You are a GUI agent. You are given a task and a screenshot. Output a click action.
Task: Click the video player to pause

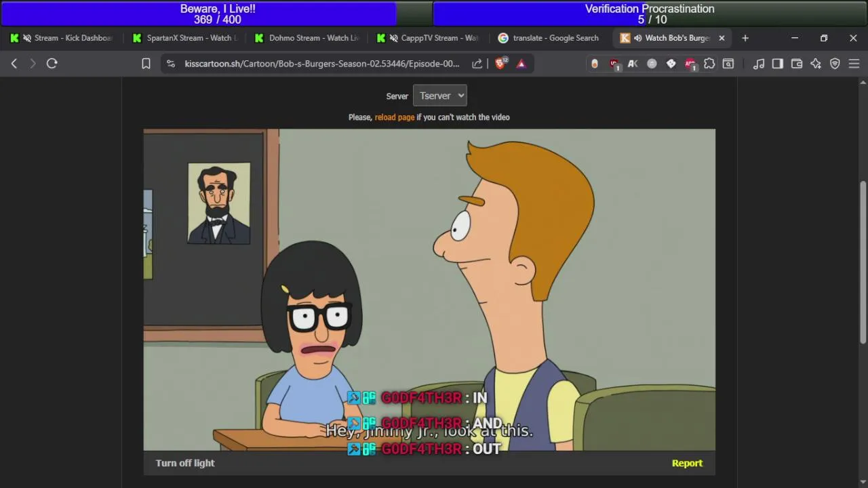tap(429, 289)
